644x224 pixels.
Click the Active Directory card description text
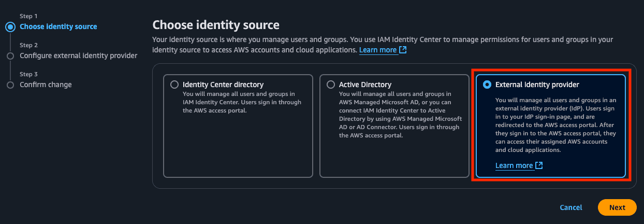tap(400, 115)
